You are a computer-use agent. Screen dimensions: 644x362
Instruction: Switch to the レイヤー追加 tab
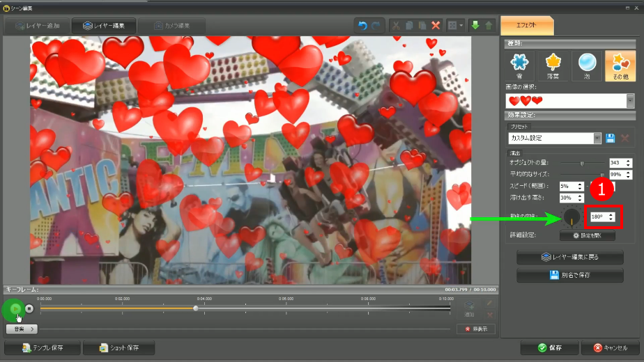36,26
